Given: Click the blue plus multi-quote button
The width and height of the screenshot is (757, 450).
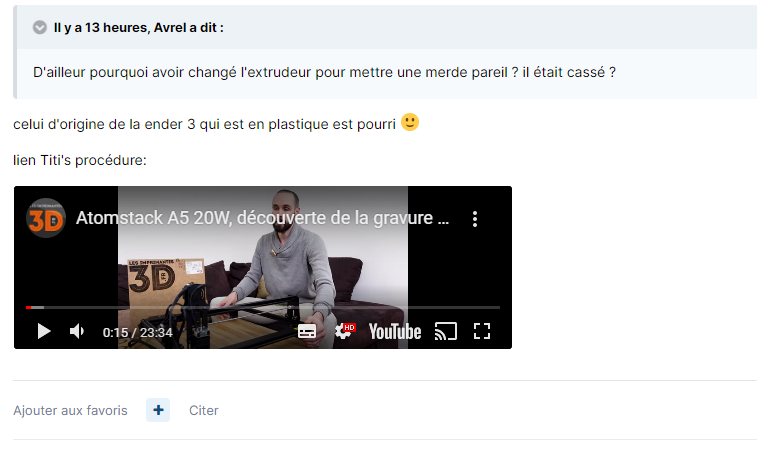Looking at the screenshot, I should pos(158,410).
